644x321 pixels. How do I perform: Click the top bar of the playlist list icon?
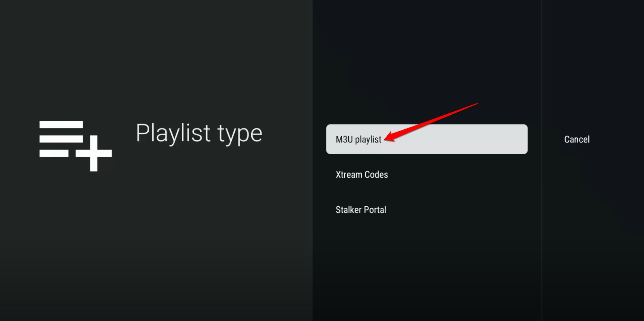[x=61, y=124]
